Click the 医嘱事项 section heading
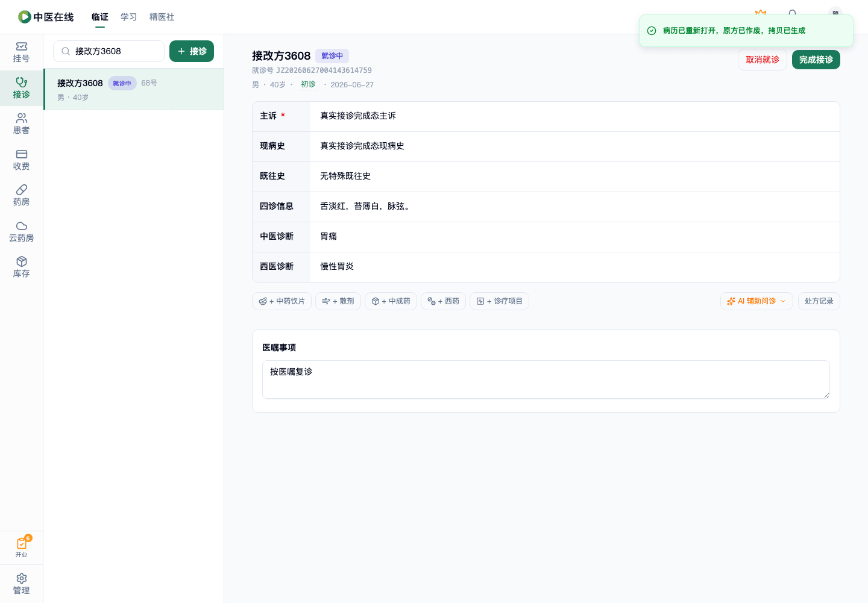868x603 pixels. 279,348
